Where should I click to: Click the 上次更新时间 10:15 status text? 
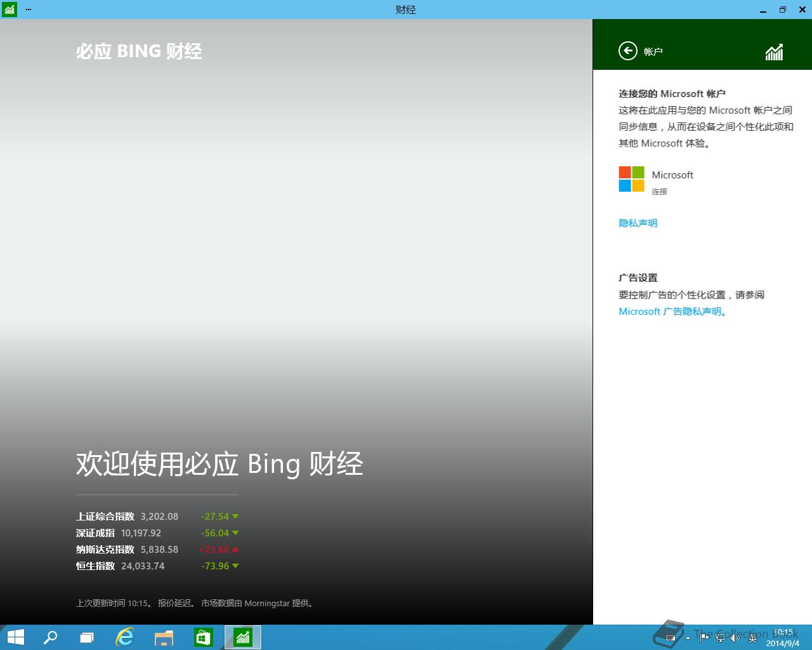114,603
